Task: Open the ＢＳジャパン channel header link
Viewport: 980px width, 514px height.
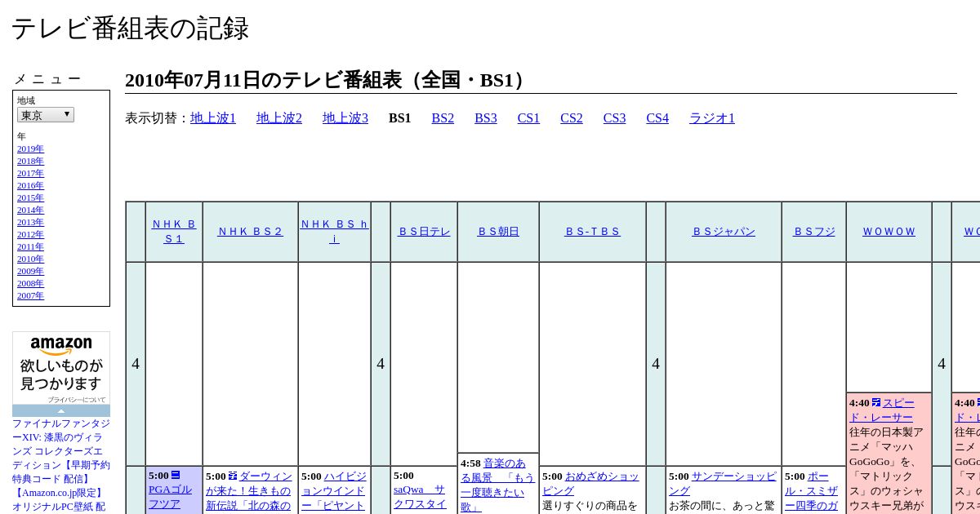Action: point(724,232)
